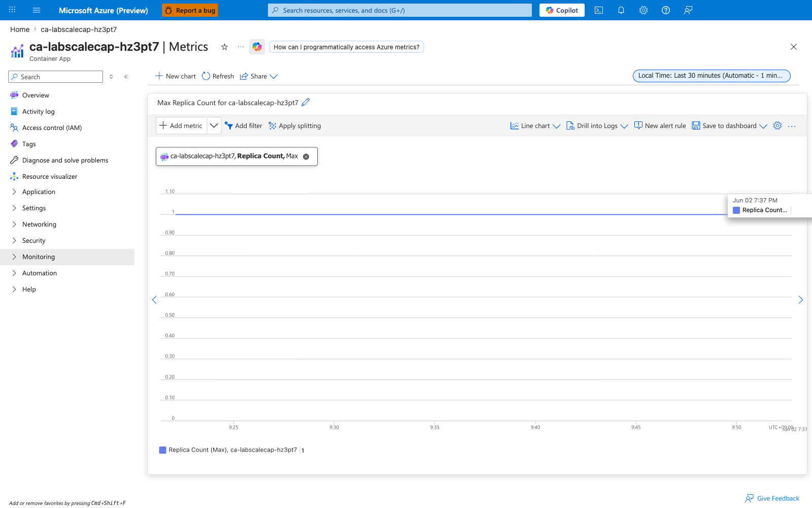Image resolution: width=812 pixels, height=508 pixels.
Task: Remove the Replica Count metric chip
Action: tap(306, 156)
